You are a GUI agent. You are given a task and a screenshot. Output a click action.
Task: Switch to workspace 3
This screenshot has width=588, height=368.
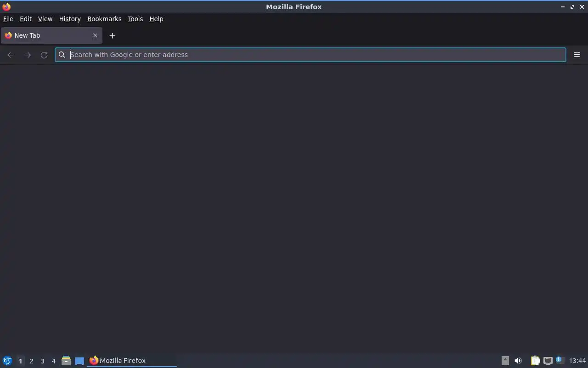click(42, 361)
